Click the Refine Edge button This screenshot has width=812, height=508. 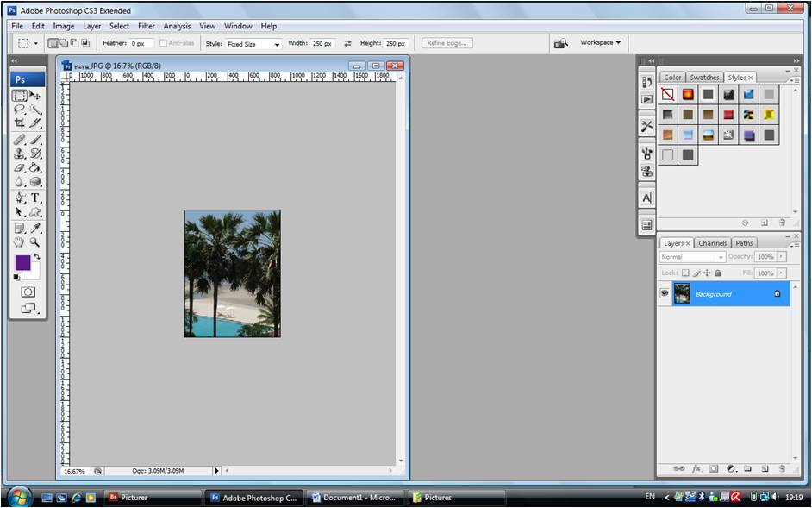tap(447, 43)
